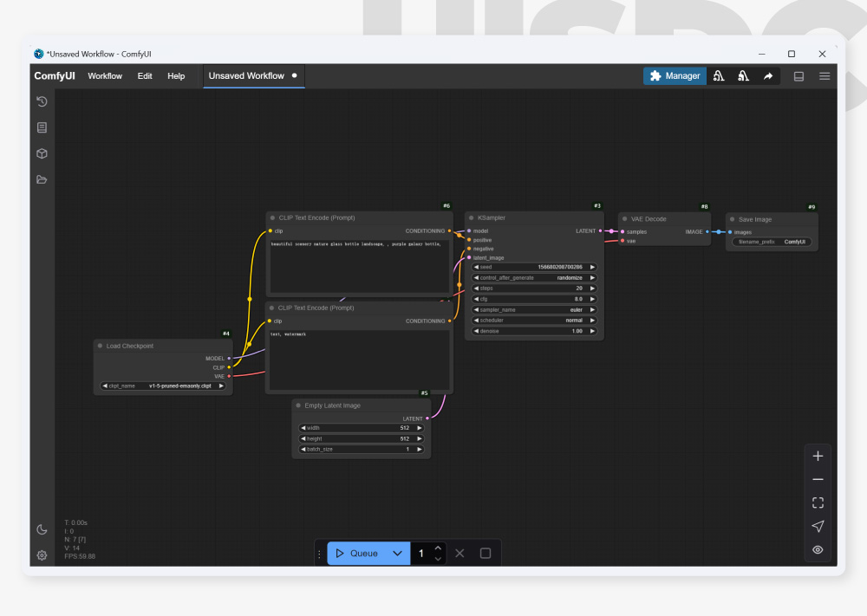The height and width of the screenshot is (616, 867).
Task: Adjust the denoise value slider
Action: point(533,331)
